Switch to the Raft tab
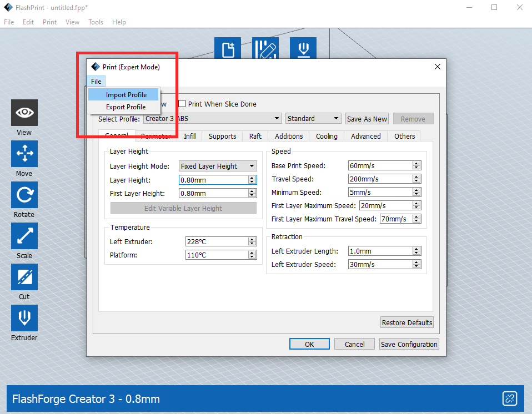 coord(255,137)
